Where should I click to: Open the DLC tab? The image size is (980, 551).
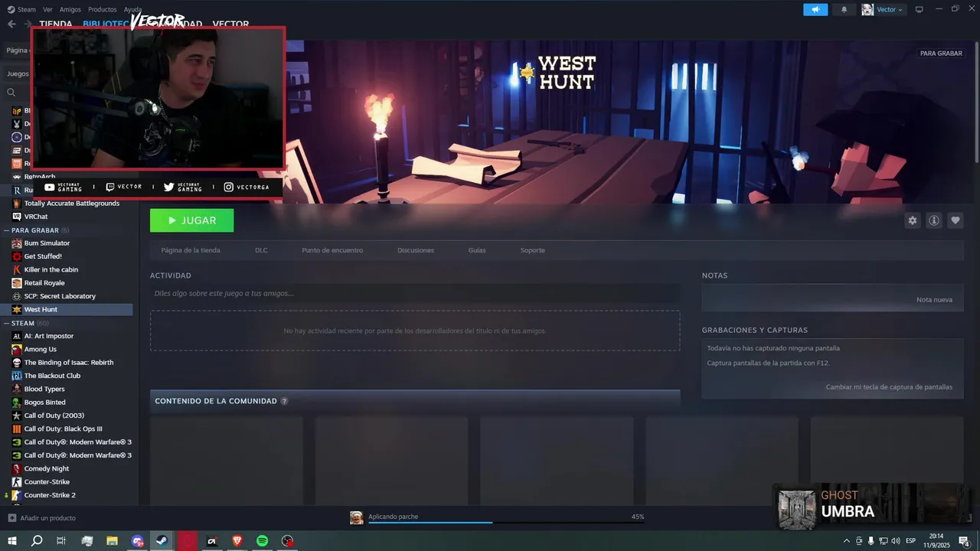point(261,250)
